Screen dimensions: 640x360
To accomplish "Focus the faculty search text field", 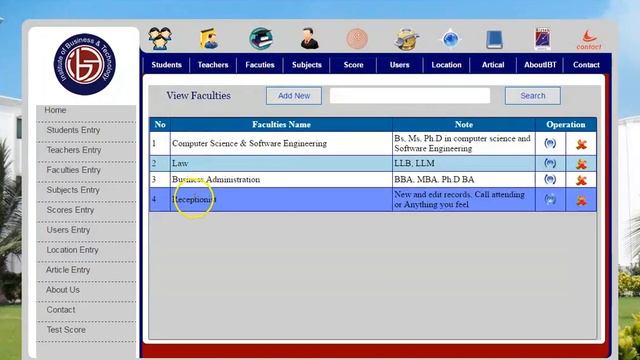I will pyautogui.click(x=410, y=96).
